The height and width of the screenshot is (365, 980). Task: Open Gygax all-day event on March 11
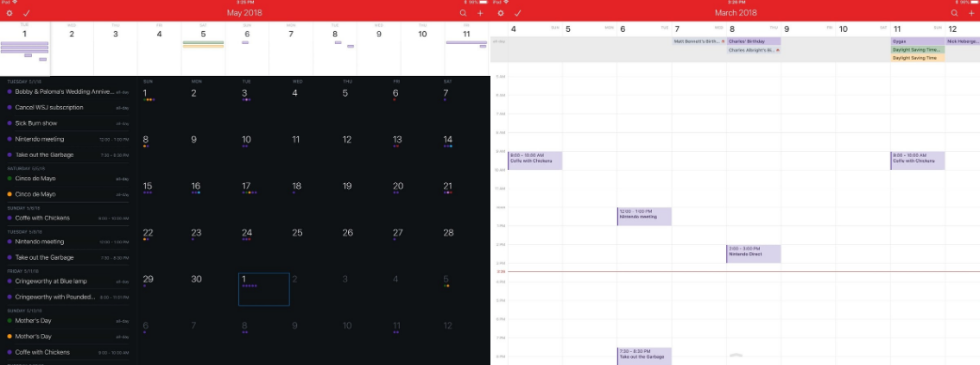point(918,41)
